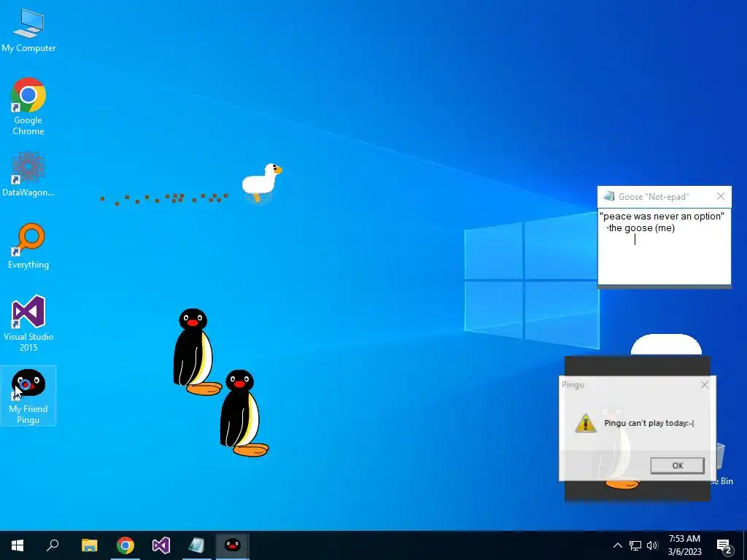
Task: Select the Everything search desktop shortcut
Action: (x=28, y=246)
